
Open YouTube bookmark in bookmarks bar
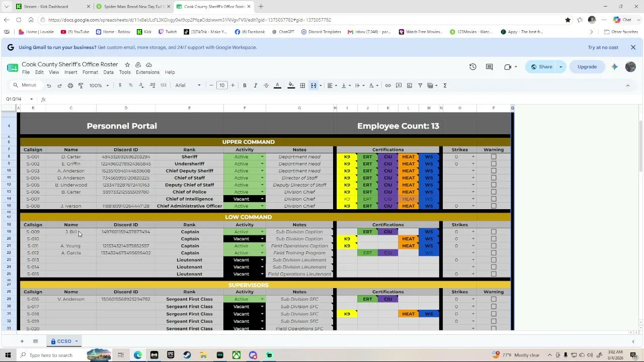tap(75, 32)
